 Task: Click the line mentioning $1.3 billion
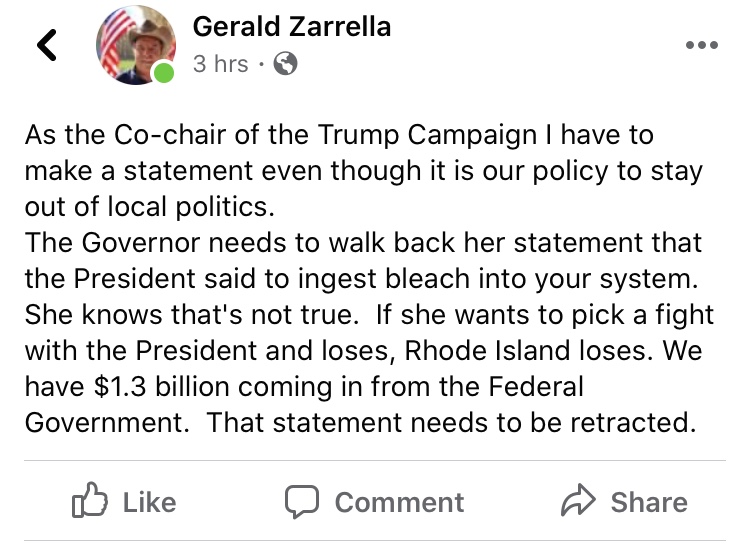point(304,387)
